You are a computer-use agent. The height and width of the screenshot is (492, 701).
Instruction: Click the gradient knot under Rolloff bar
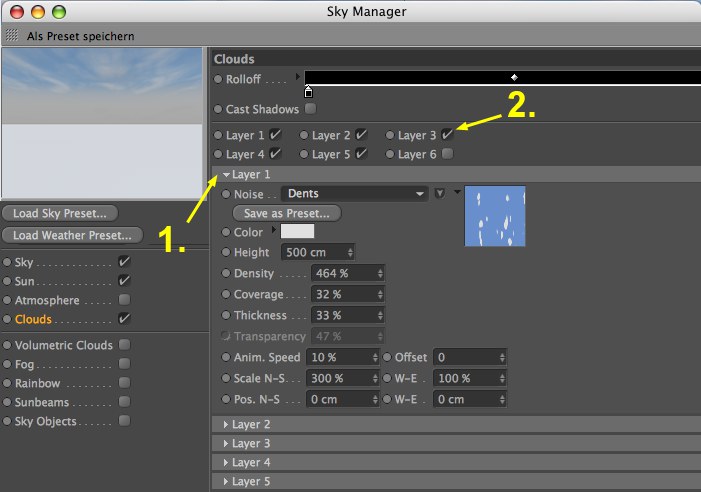coord(308,92)
